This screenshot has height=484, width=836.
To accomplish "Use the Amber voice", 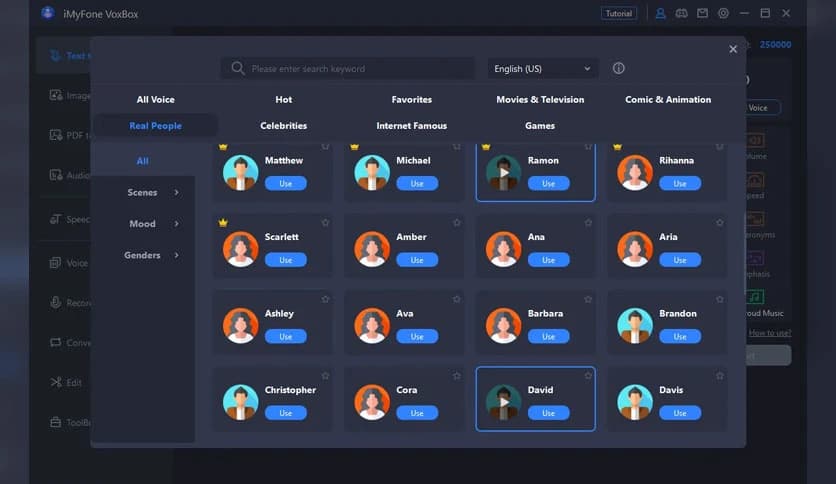I will pyautogui.click(x=417, y=260).
